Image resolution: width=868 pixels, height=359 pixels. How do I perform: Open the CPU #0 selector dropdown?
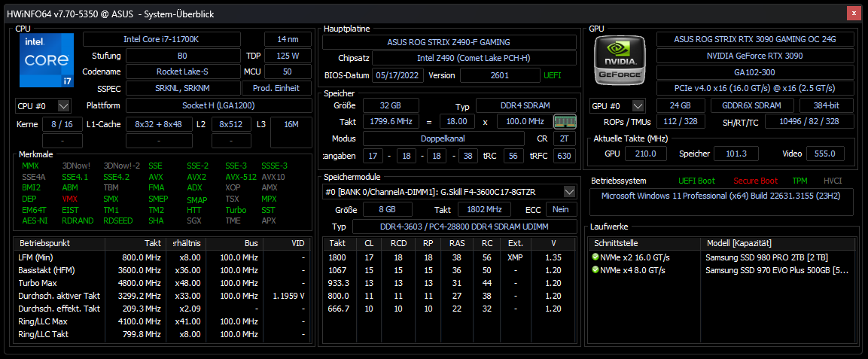[x=64, y=105]
